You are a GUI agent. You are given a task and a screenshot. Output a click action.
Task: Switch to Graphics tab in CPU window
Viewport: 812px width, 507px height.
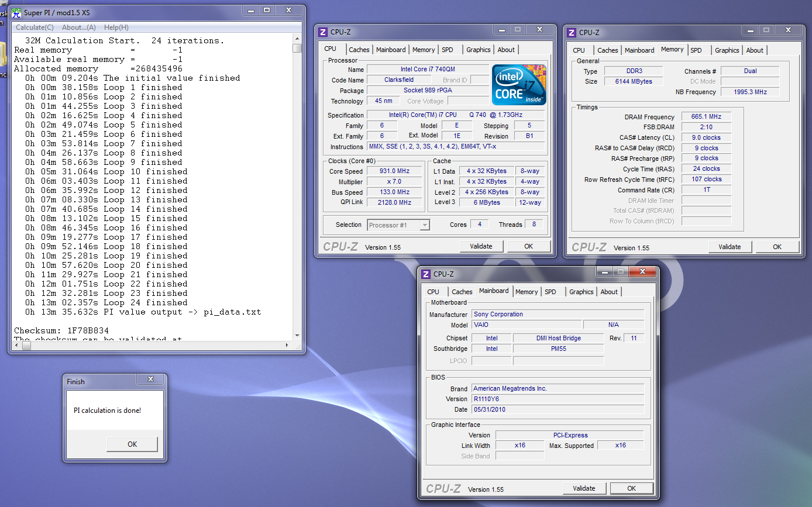pos(479,50)
